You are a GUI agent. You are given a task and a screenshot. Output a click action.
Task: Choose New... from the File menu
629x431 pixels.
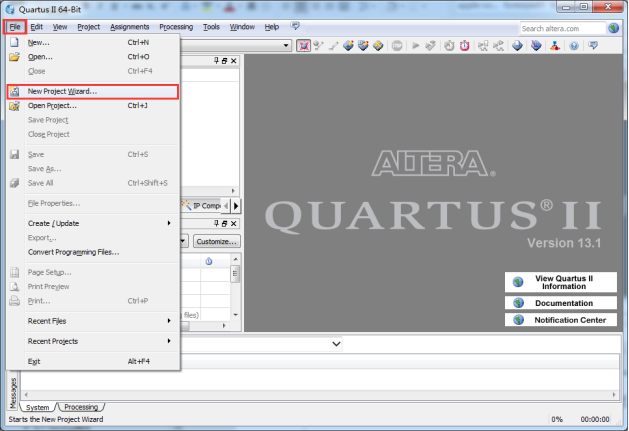(x=92, y=42)
